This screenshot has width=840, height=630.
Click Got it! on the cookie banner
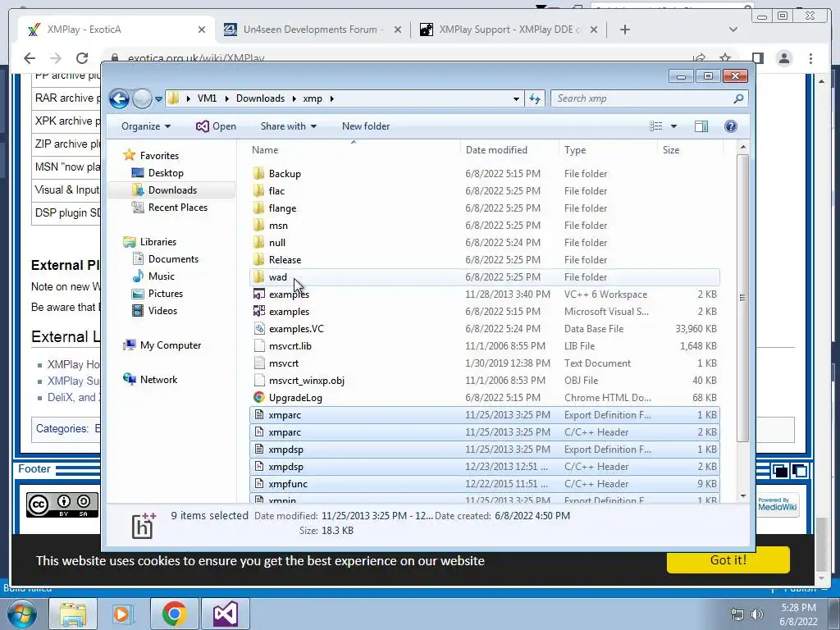pyautogui.click(x=728, y=559)
